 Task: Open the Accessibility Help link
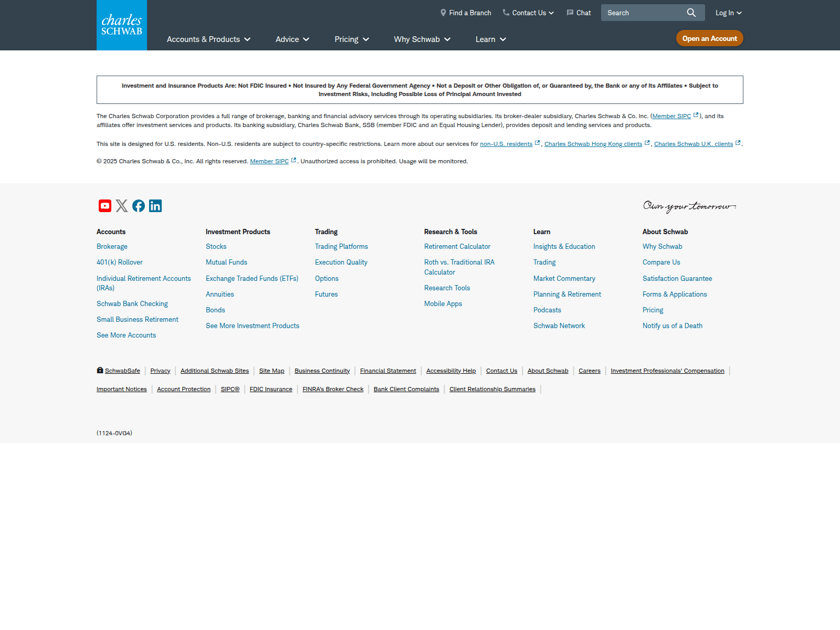click(451, 371)
